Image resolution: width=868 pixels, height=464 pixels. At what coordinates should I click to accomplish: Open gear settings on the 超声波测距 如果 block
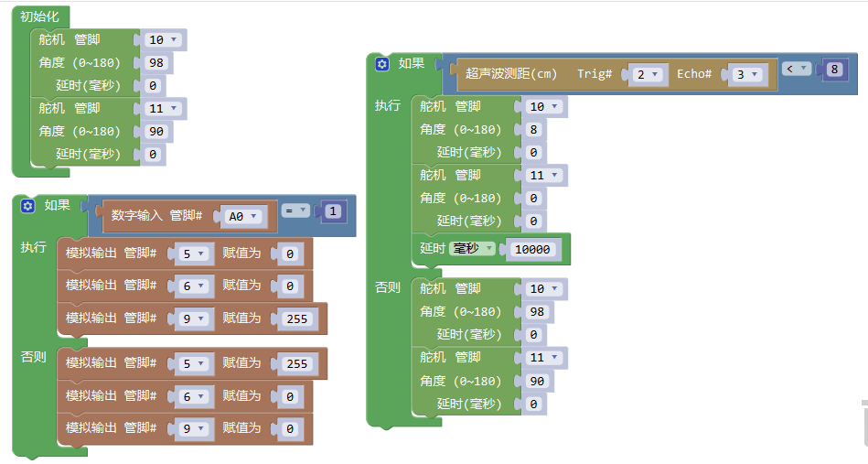pos(382,64)
